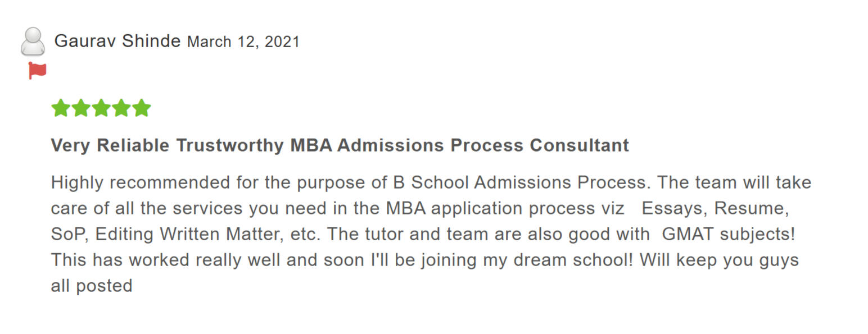Viewport: 868px width, 334px height.
Task: Click Gaurav Shinde's profile avatar icon
Action: pyautogui.click(x=33, y=41)
